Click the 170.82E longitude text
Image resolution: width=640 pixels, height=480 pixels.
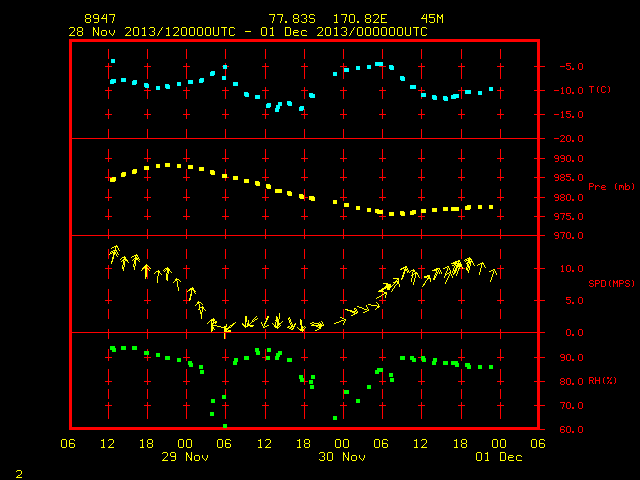[360, 19]
